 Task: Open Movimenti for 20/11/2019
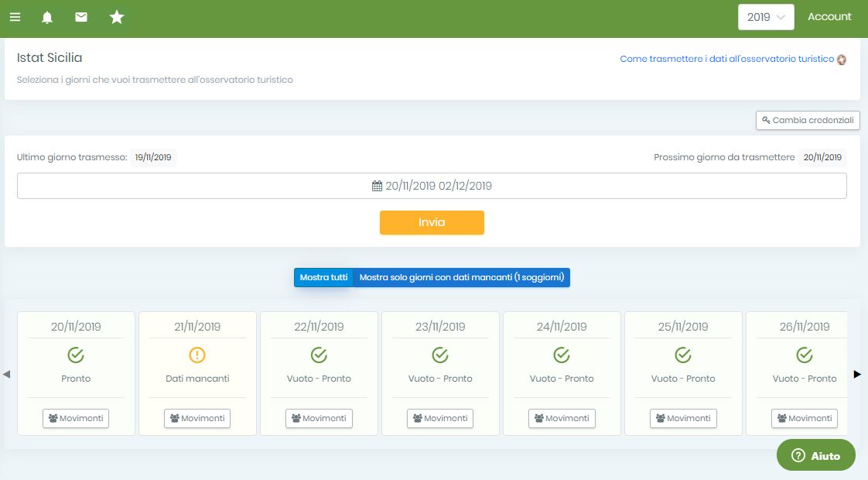click(x=76, y=418)
